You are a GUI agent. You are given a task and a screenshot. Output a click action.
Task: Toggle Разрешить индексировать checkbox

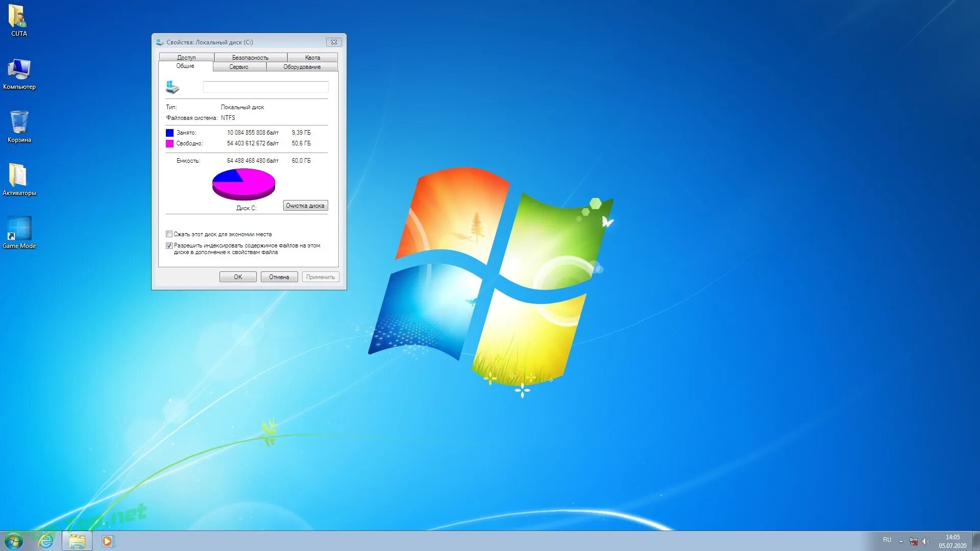pyautogui.click(x=169, y=245)
